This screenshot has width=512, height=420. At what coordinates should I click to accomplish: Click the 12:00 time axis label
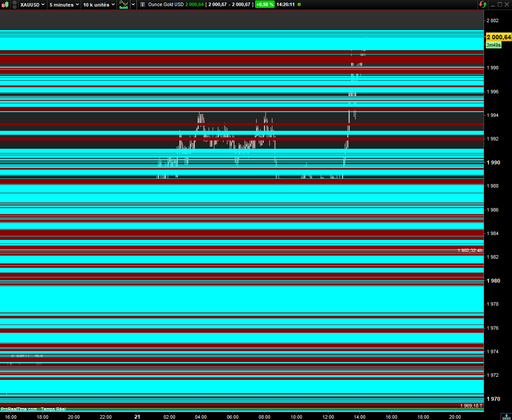click(x=328, y=417)
